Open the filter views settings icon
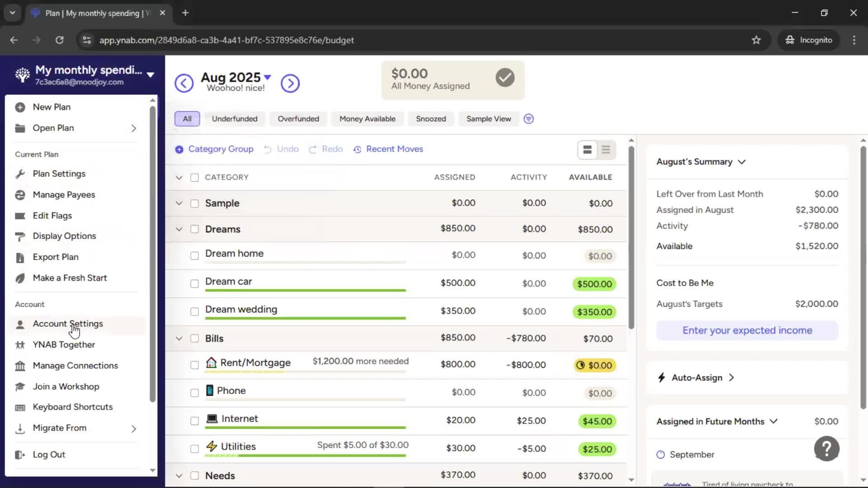 pos(528,119)
